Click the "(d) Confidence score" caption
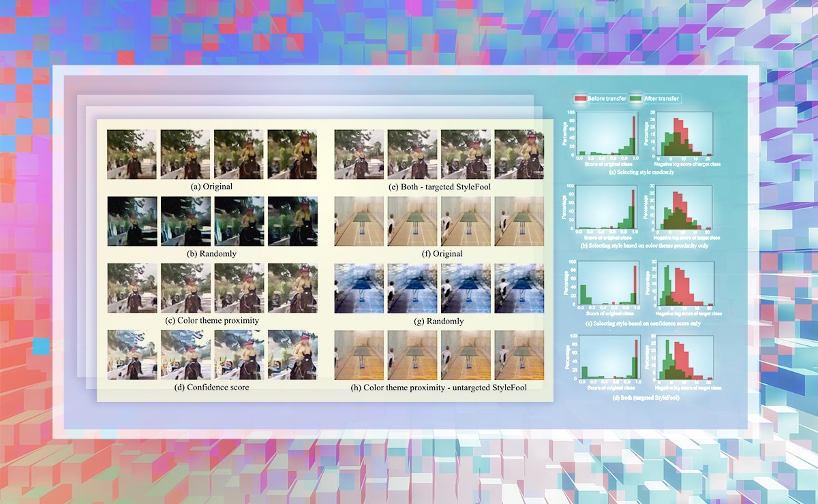This screenshot has width=818, height=504. tap(212, 388)
